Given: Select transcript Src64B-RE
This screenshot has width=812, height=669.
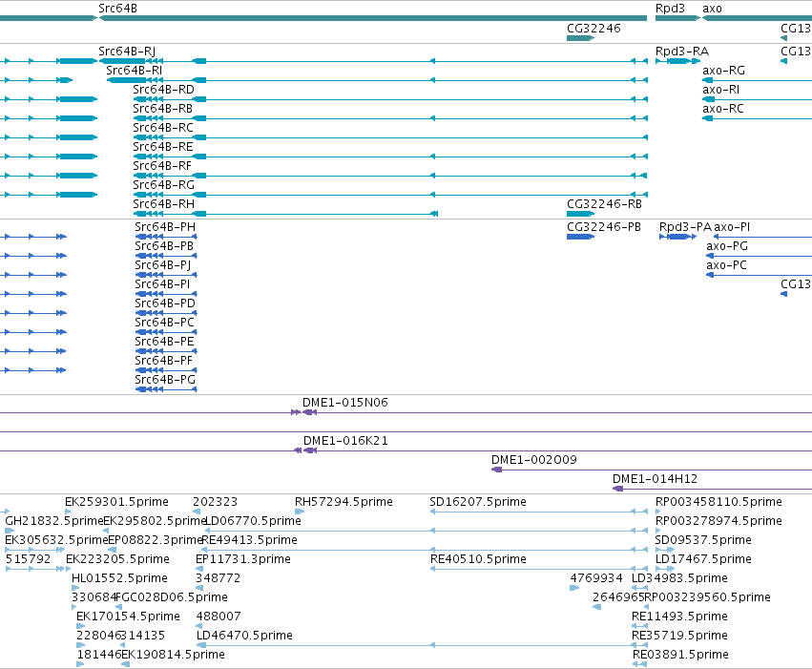Looking at the screenshot, I should (163, 147).
